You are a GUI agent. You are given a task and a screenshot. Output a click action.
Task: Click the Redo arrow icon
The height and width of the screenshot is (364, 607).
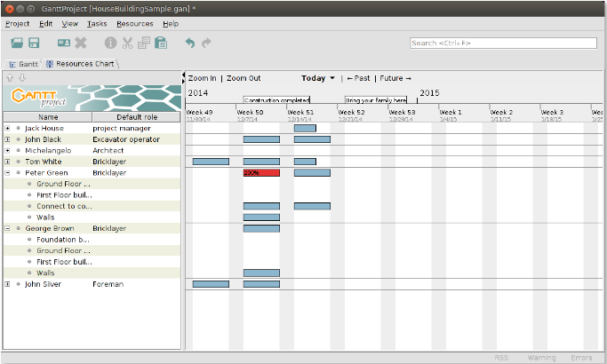206,43
